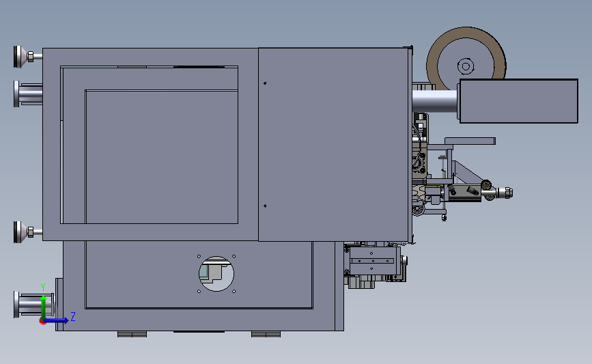Image resolution: width=592 pixels, height=364 pixels.
Task: Select the left bottom foot bracket under the base
Action: pyautogui.click(x=132, y=334)
